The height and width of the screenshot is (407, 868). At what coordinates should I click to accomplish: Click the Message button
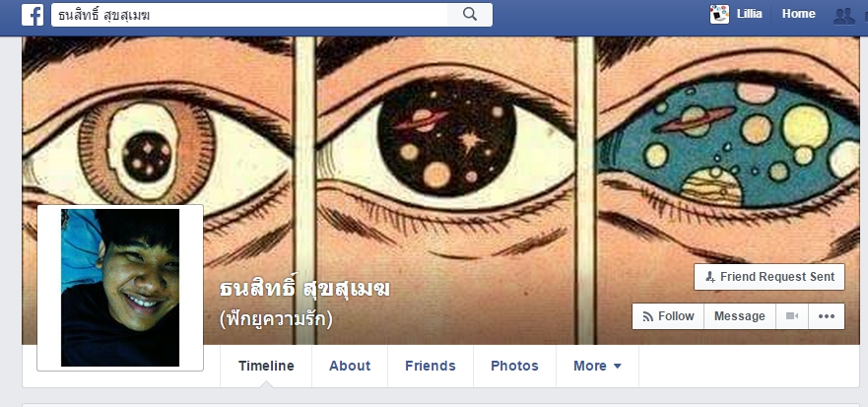pyautogui.click(x=740, y=316)
